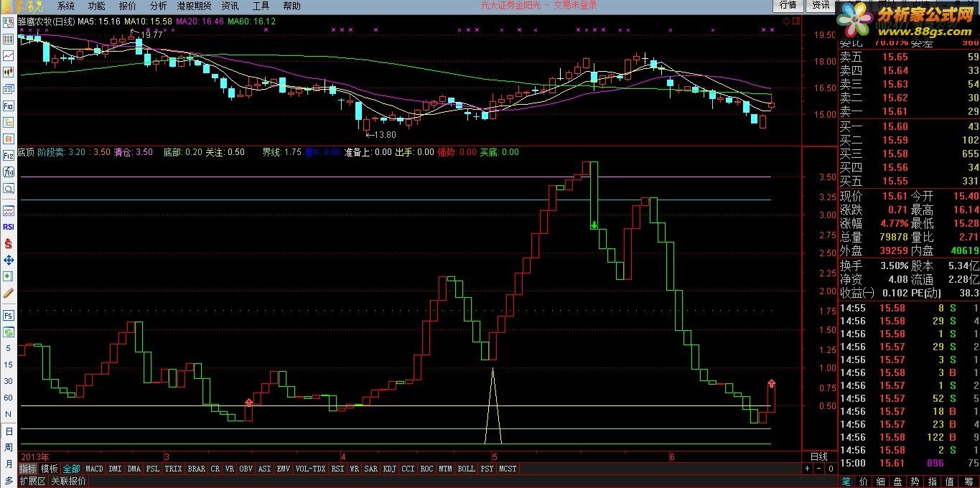Click the 卖一 ask price 15.61

pyautogui.click(x=895, y=111)
